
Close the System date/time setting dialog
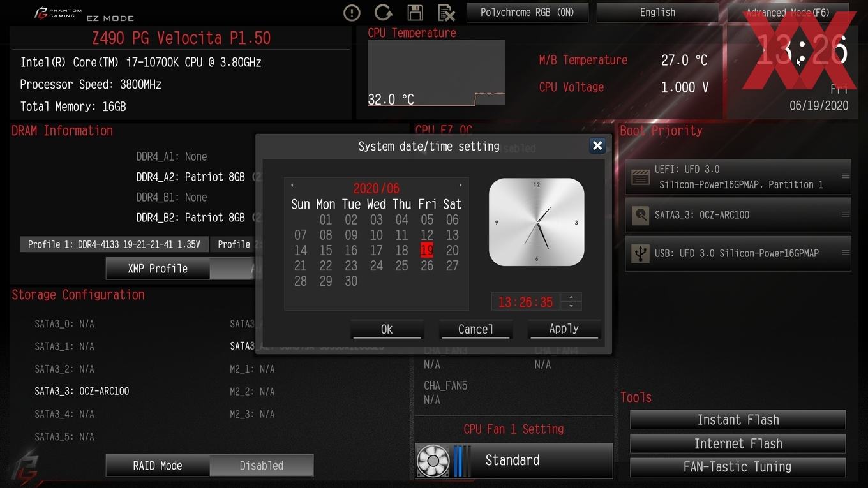597,145
